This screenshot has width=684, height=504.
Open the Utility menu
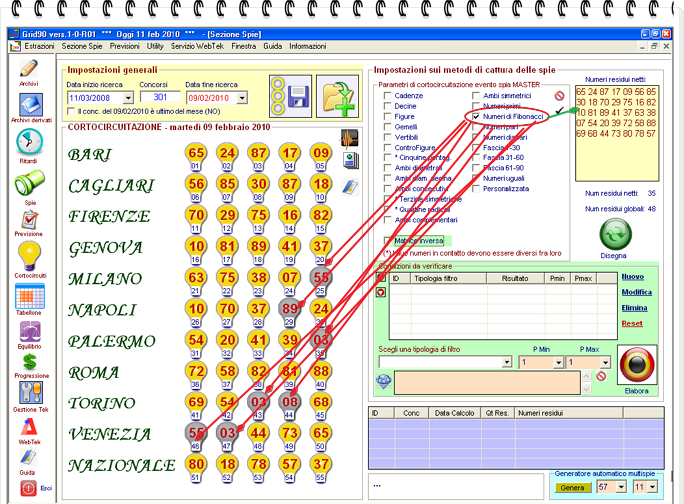[155, 46]
